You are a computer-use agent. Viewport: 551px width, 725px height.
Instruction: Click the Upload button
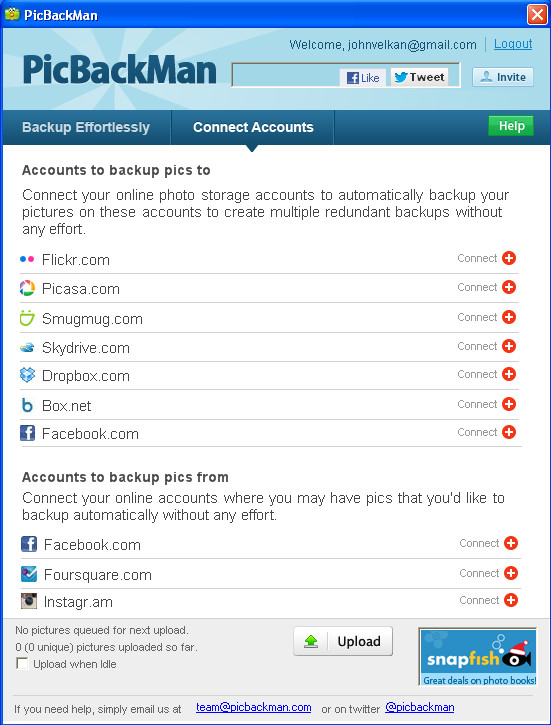click(x=343, y=641)
